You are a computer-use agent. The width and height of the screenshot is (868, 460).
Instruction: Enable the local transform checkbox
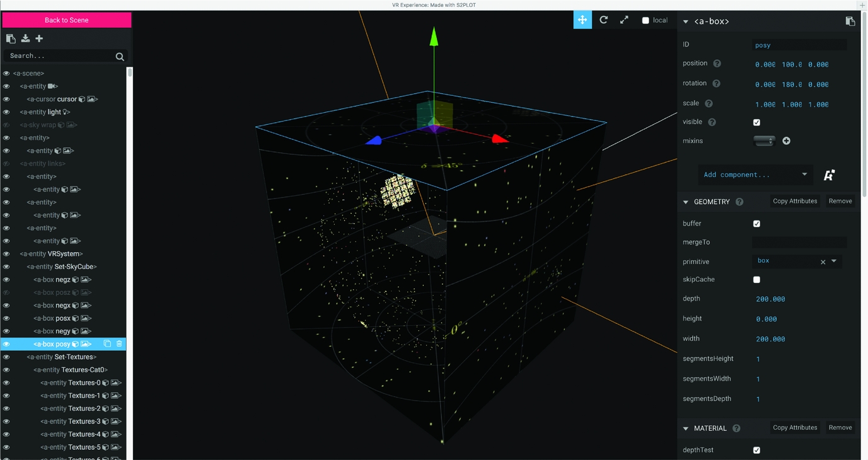(645, 20)
